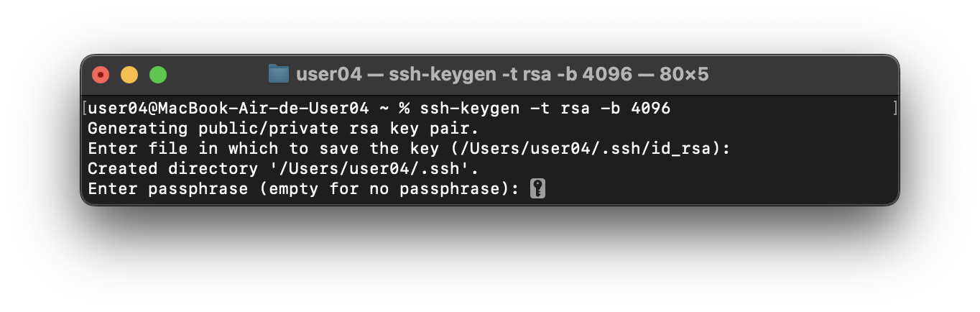This screenshot has height=312, width=980.
Task: Zoom the window with green button
Action: 158,75
